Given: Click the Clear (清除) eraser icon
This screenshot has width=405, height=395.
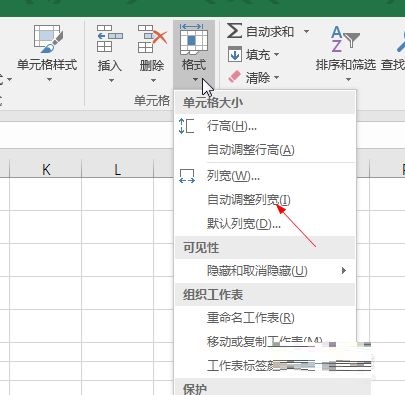Looking at the screenshot, I should pos(234,77).
